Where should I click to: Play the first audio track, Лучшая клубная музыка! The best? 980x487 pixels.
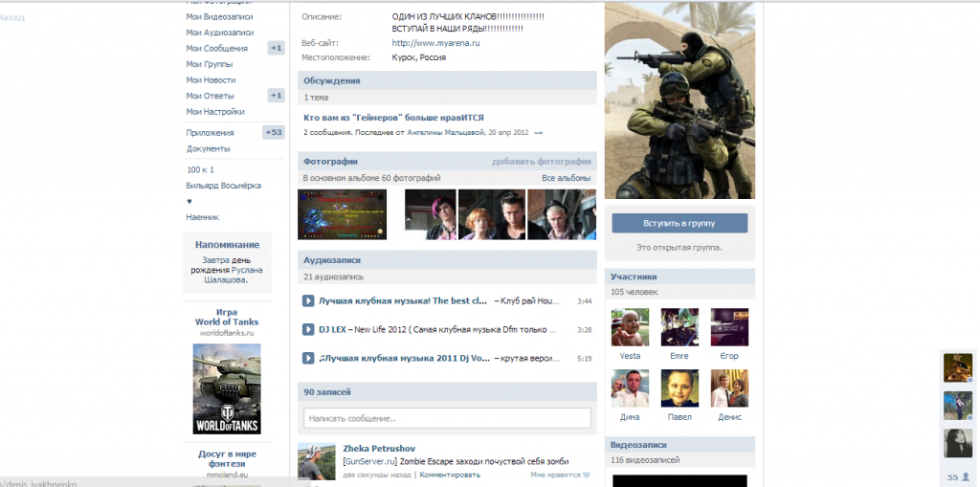(308, 300)
